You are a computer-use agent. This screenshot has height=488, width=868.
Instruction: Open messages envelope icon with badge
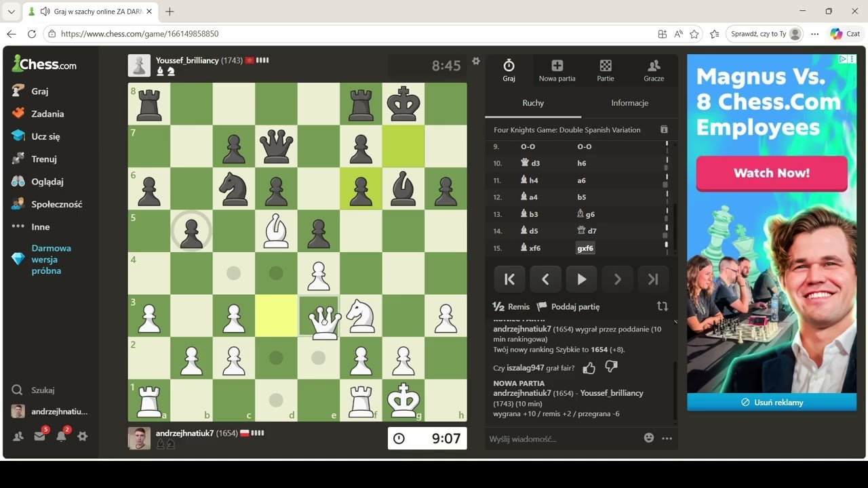pyautogui.click(x=40, y=436)
